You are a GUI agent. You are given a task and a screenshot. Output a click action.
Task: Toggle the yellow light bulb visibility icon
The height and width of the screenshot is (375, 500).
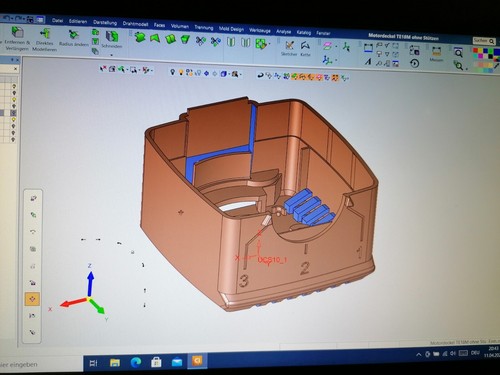181,72
